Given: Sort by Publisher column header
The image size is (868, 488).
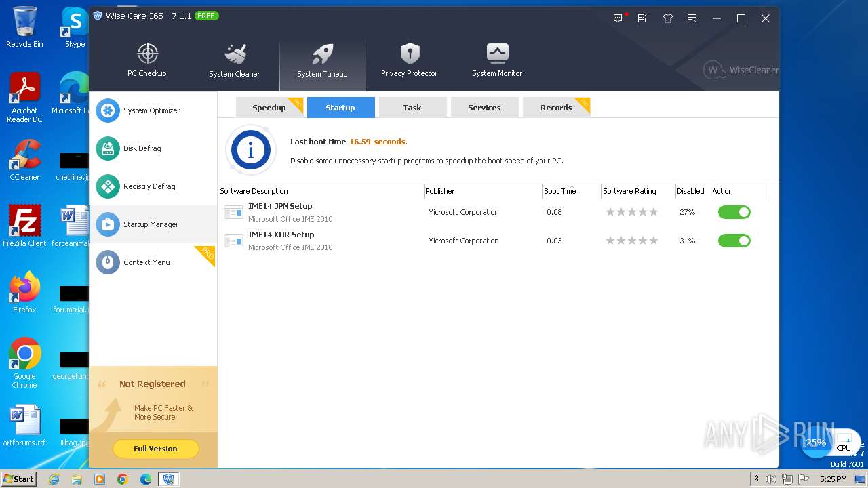Looking at the screenshot, I should click(483, 191).
